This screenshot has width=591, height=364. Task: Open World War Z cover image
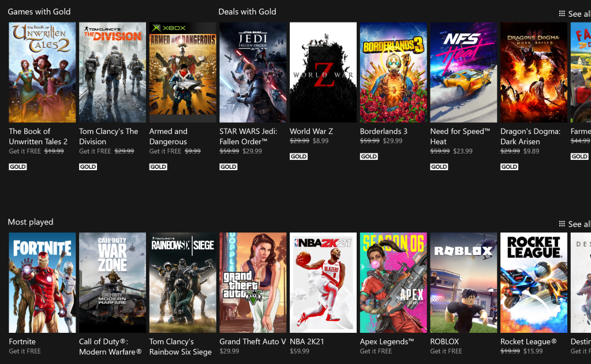pos(323,72)
